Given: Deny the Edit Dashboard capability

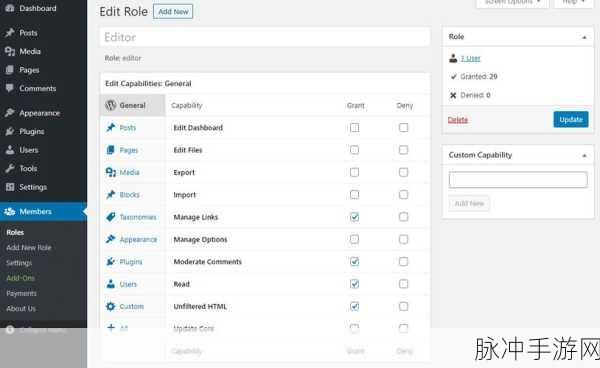Looking at the screenshot, I should 403,127.
